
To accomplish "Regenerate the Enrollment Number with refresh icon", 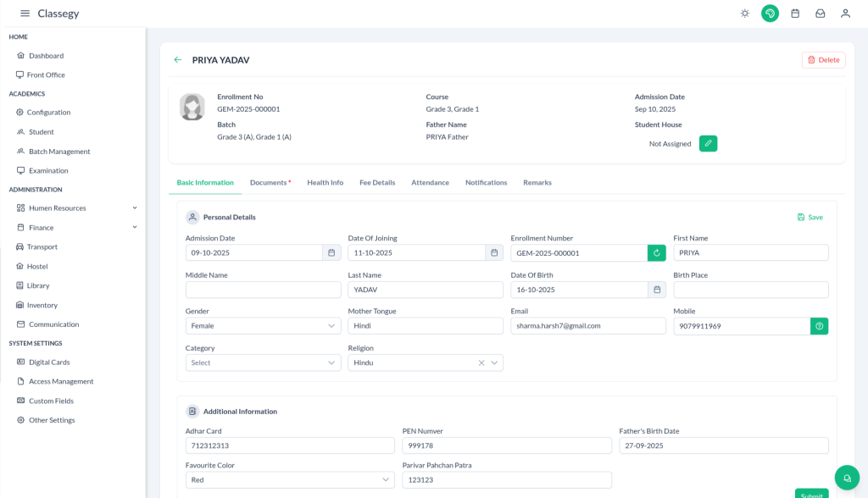I will click(x=656, y=253).
